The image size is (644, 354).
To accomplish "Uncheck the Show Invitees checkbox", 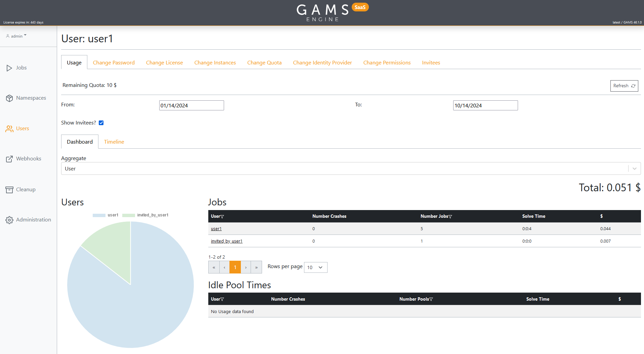I will [101, 123].
